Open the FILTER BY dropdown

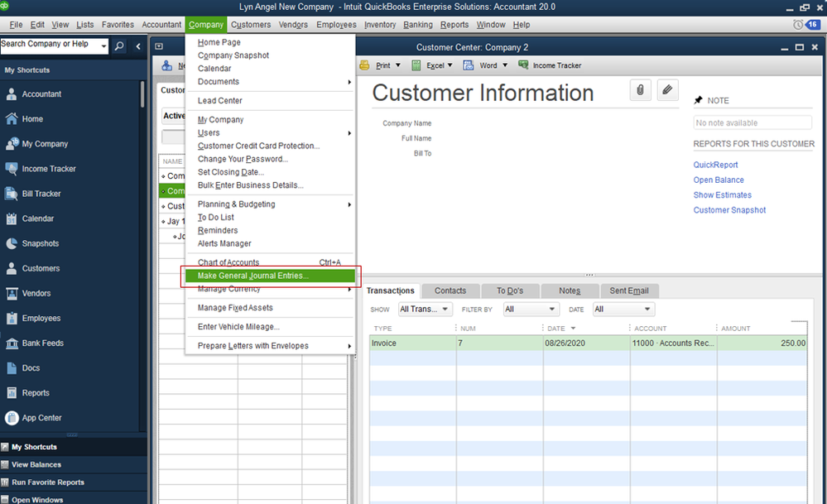point(531,309)
